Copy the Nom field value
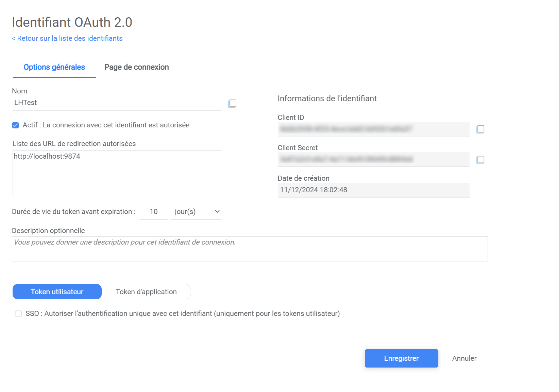This screenshot has height=392, width=559. click(232, 103)
